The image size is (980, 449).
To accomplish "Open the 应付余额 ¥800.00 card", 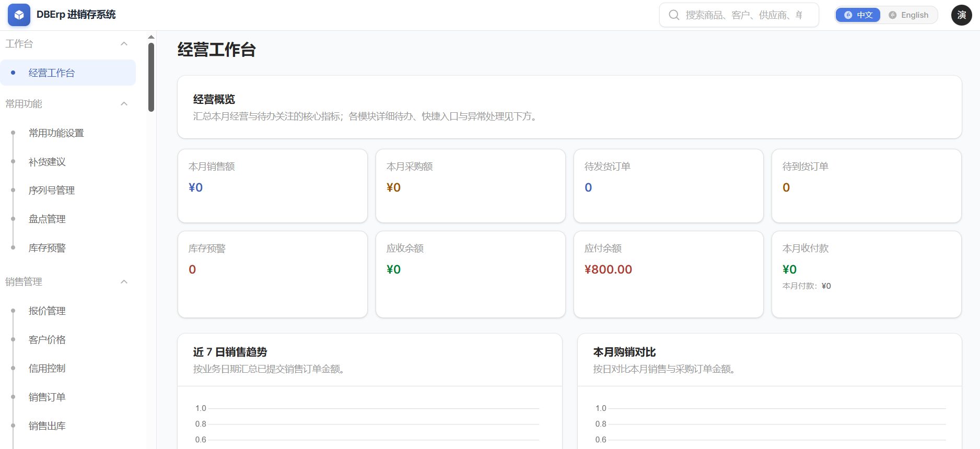I will (x=669, y=274).
